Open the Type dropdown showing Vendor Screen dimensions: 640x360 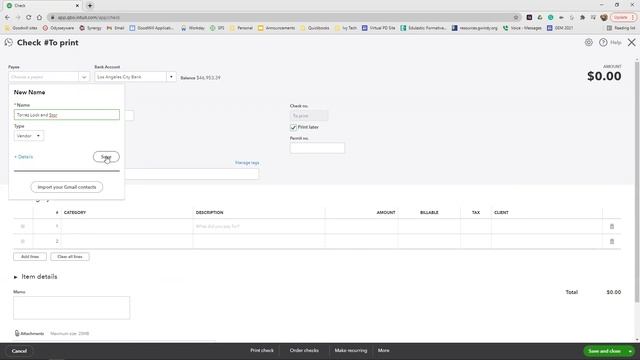coord(29,136)
